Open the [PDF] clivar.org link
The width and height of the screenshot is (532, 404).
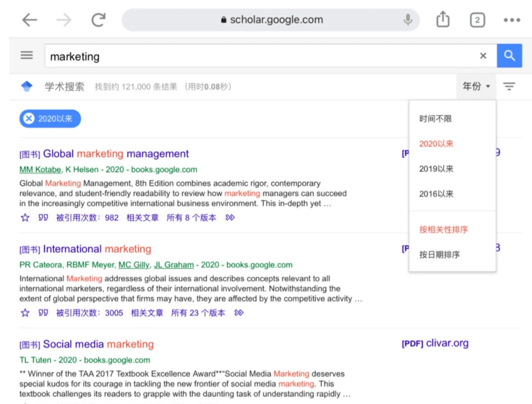(435, 343)
